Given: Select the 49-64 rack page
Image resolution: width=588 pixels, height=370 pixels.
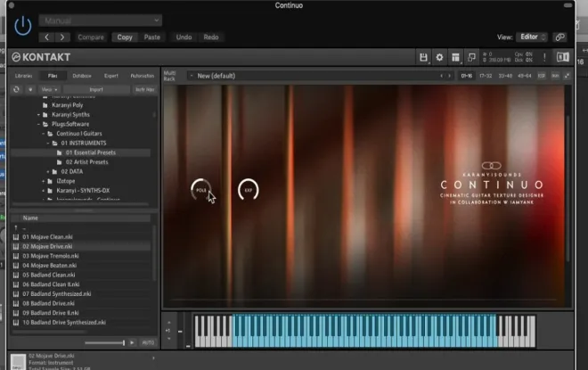Looking at the screenshot, I should [524, 76].
